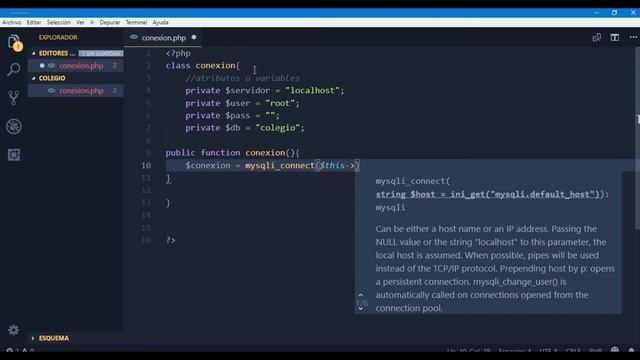Expand the ESQUEMA outline section
The width and height of the screenshot is (640, 360).
click(33, 338)
